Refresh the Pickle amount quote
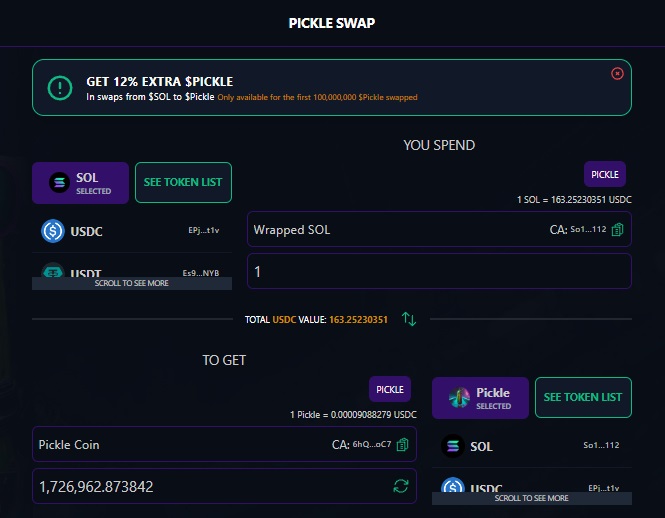 (401, 486)
